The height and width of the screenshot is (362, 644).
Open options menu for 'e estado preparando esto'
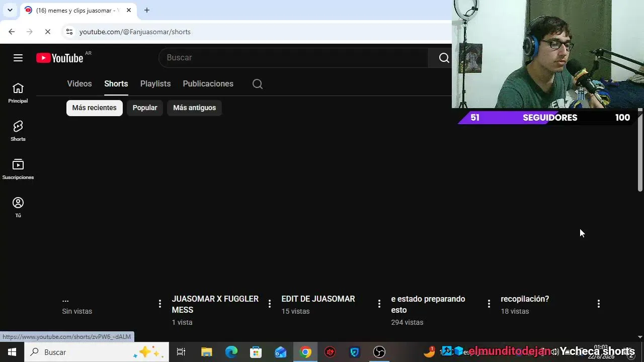[489, 304]
